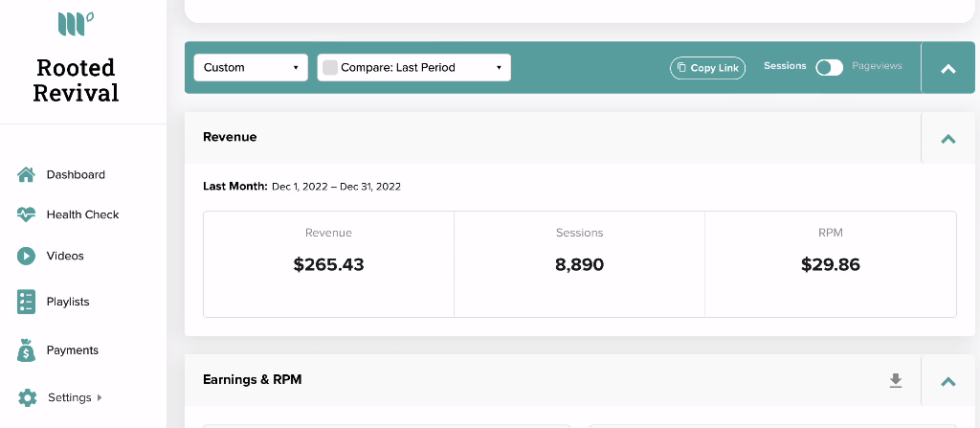Click the Mediavine leaf logo icon

click(x=76, y=24)
